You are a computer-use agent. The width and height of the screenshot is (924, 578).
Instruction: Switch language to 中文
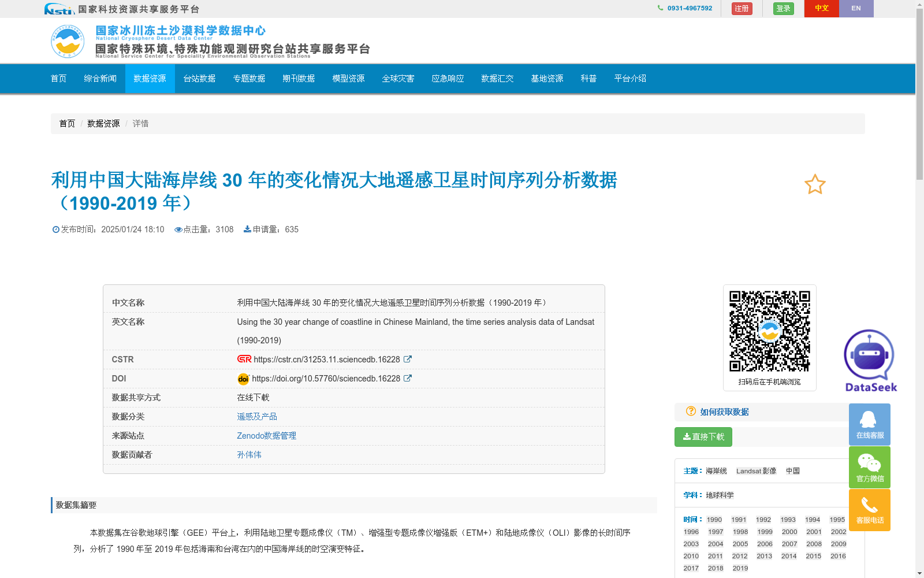[822, 9]
